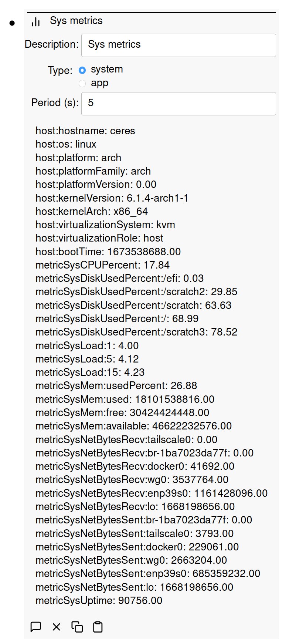289x644 pixels.
Task: Click the host:kernelVersion entry
Action: 112,198
